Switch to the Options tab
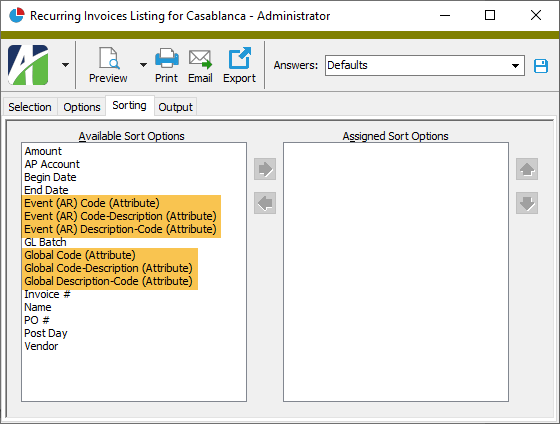The width and height of the screenshot is (560, 424). coord(82,107)
